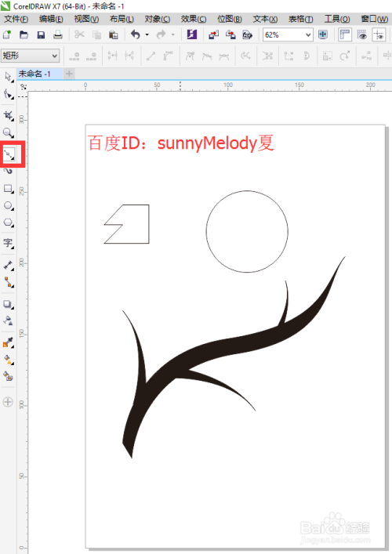
Task: Open the 位图(B) menu
Action: pos(230,19)
